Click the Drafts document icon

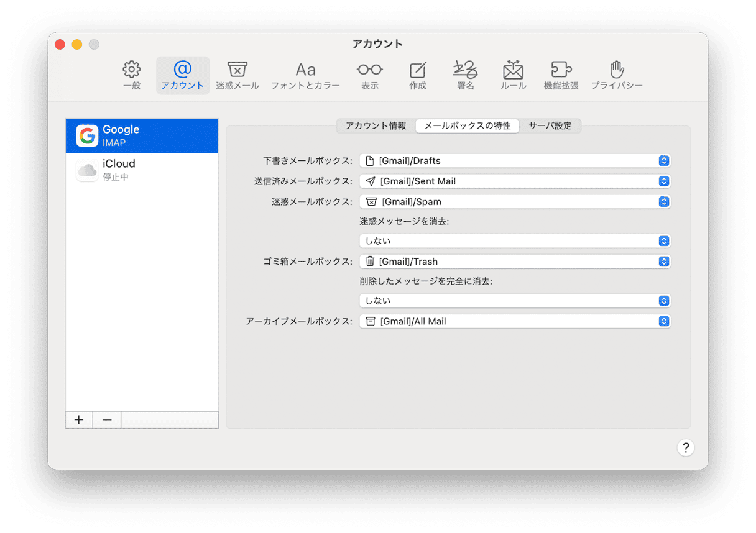(x=370, y=161)
